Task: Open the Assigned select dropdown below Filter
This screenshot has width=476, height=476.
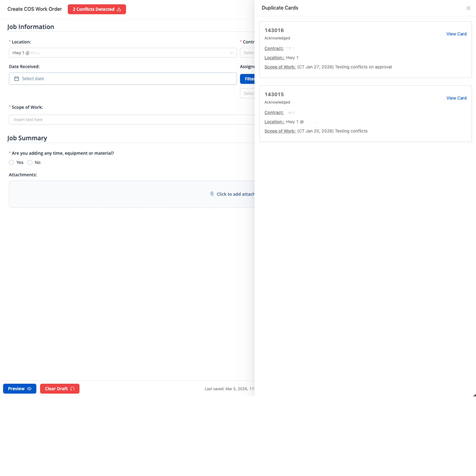Action: pos(248,93)
